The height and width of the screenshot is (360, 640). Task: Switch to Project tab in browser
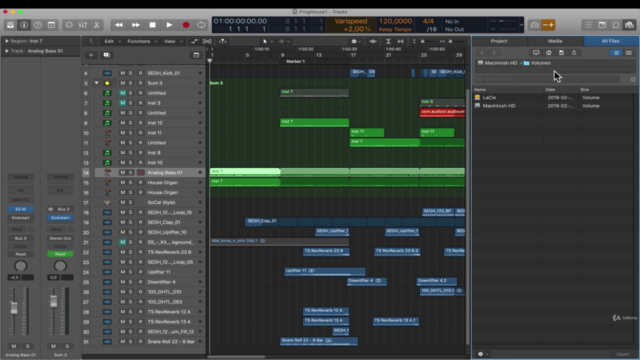coord(499,41)
